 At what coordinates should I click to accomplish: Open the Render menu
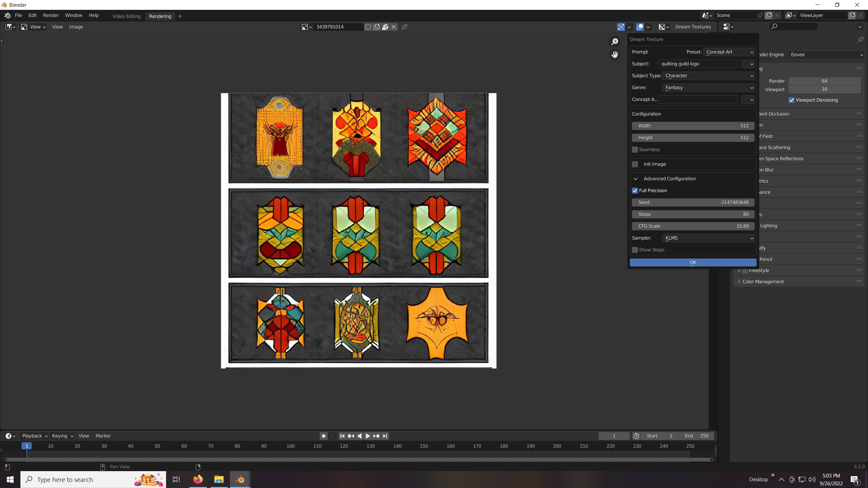pos(51,15)
